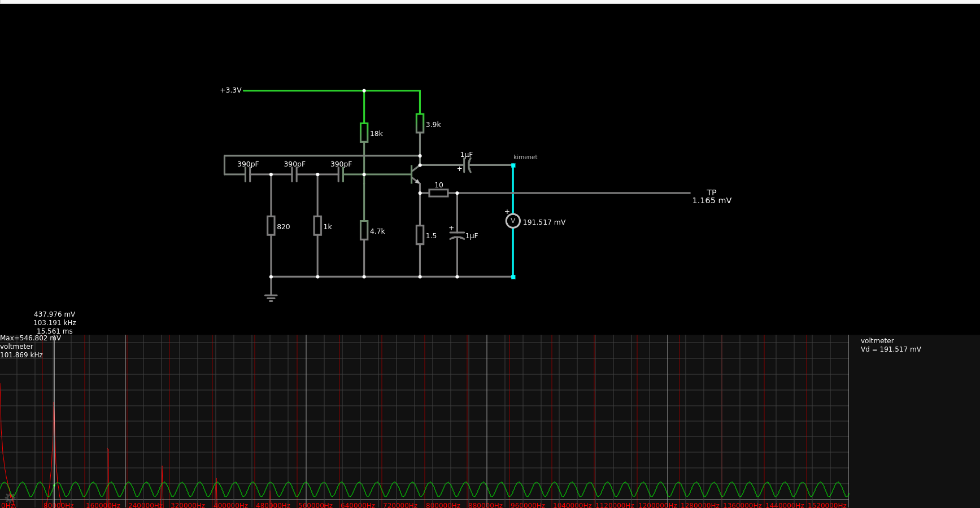Screen dimensions: 980x508
Task: Click the 480000Hz axis label
Action: pyautogui.click(x=273, y=505)
